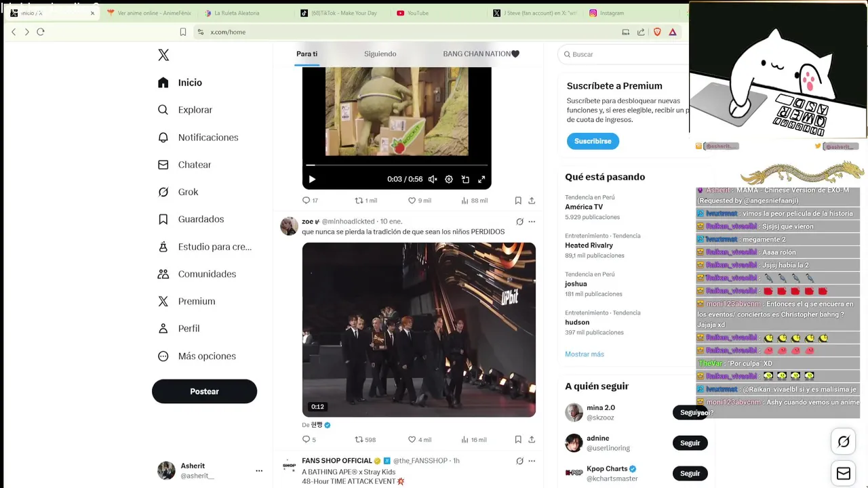Click Mostrar más under trends
868x488 pixels.
tap(585, 354)
